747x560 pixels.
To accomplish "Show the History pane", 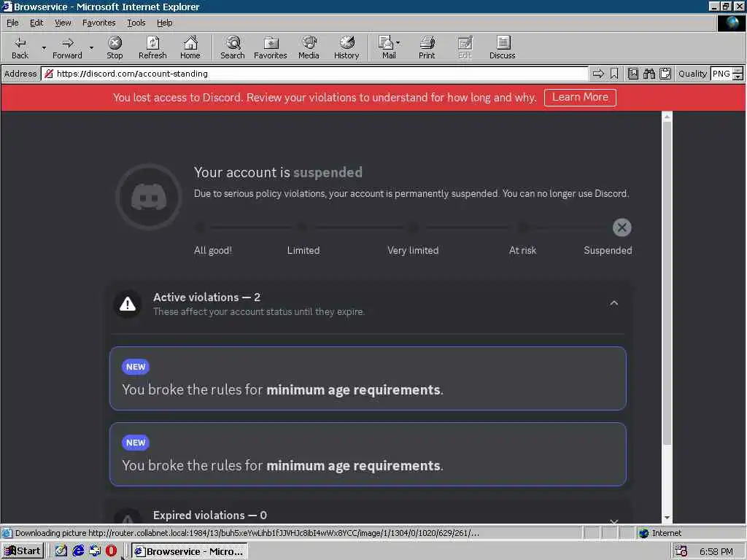I will pyautogui.click(x=347, y=47).
